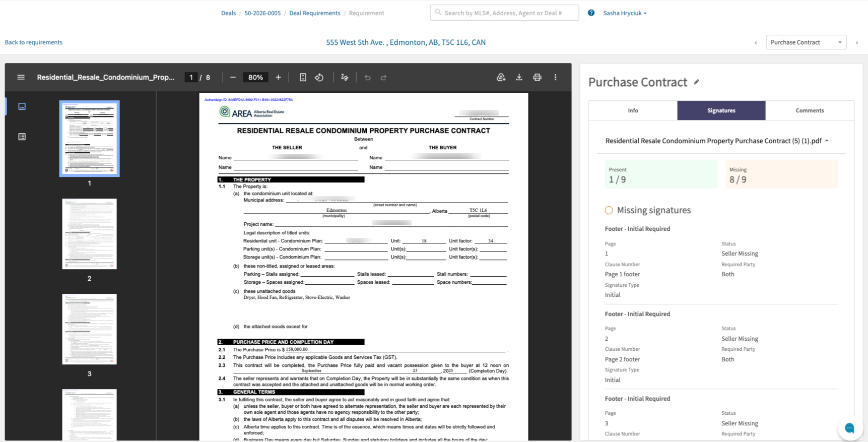Rotate the document counterclockwise
The width and height of the screenshot is (868, 442).
tap(319, 77)
